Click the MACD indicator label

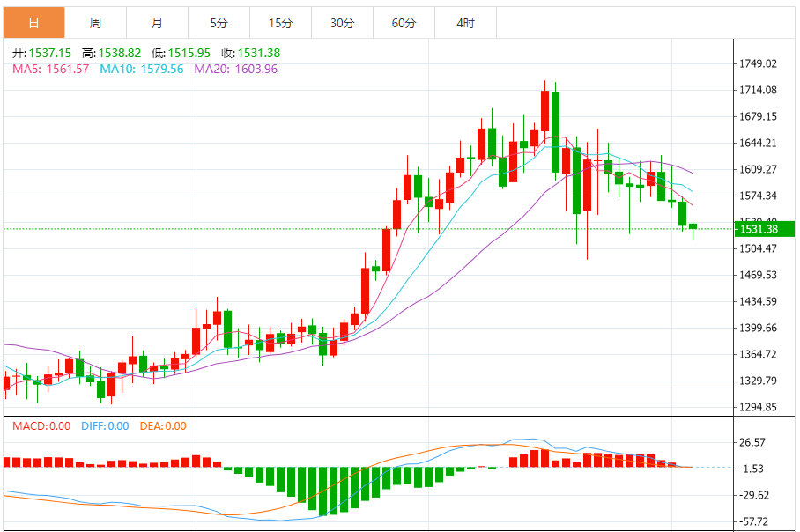41,426
